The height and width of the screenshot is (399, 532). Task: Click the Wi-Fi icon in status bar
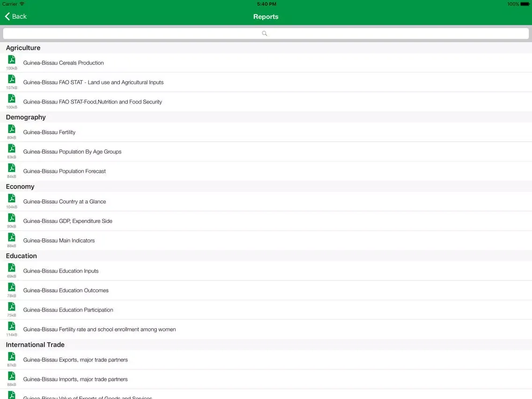pyautogui.click(x=22, y=4)
